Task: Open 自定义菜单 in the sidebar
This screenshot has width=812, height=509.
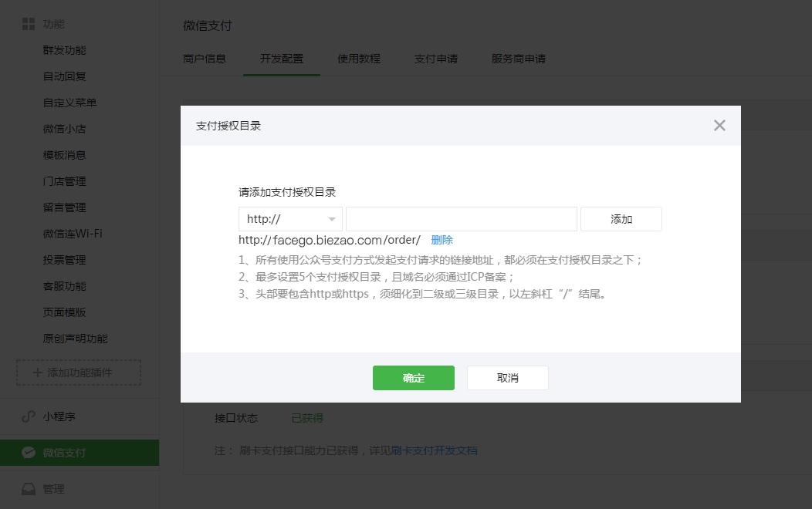Action: click(70, 103)
